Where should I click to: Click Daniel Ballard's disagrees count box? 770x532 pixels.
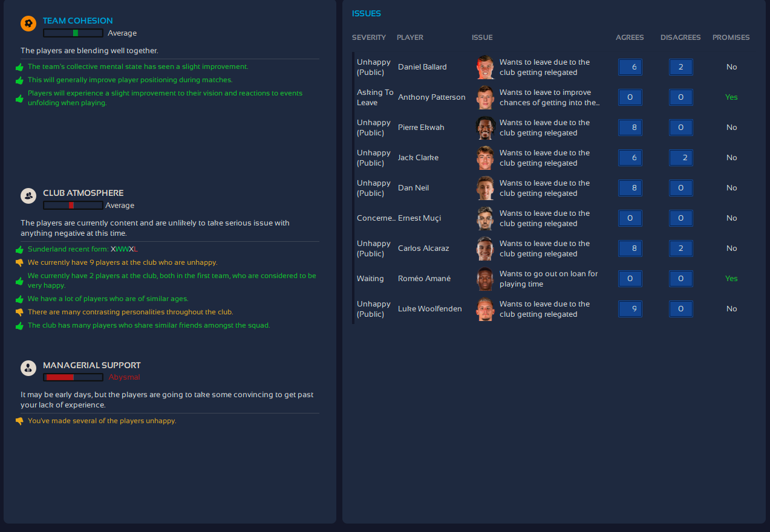[x=680, y=67]
